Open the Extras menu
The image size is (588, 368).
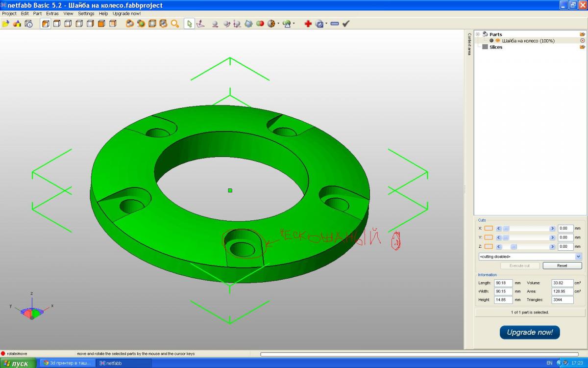click(52, 14)
